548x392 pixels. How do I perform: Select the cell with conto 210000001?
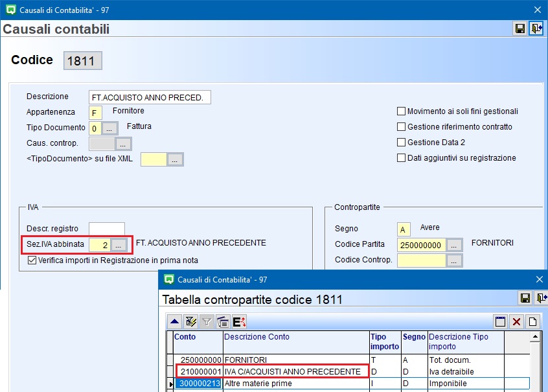pyautogui.click(x=200, y=371)
